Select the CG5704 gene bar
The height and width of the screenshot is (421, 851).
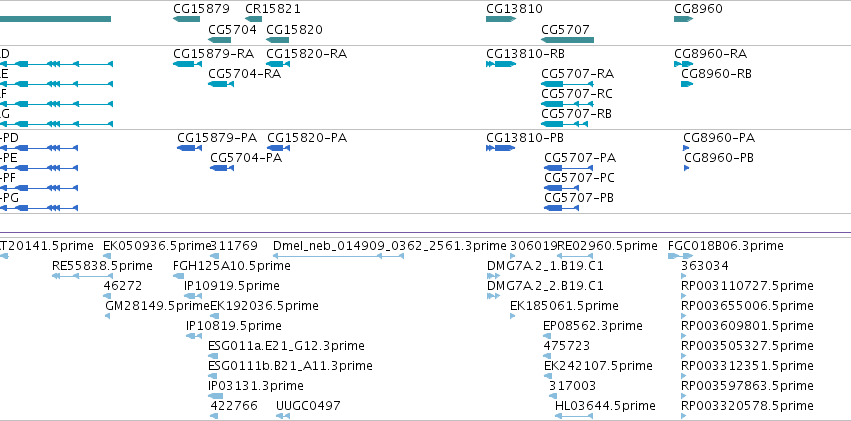(219, 40)
